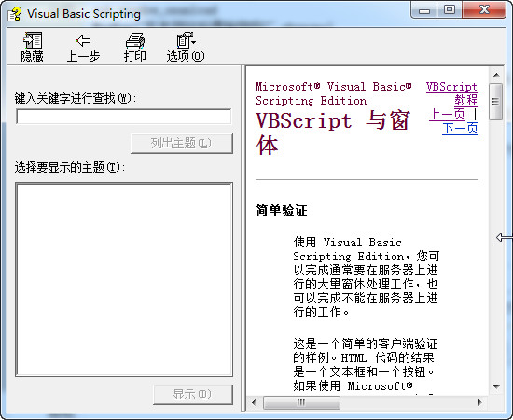Image resolution: width=513 pixels, height=420 pixels.
Task: Click the 显示 button below topic list
Action: pos(193,394)
